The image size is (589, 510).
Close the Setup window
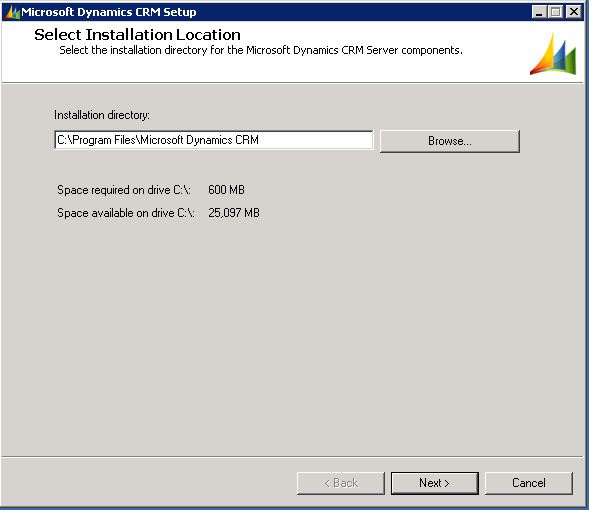574,12
